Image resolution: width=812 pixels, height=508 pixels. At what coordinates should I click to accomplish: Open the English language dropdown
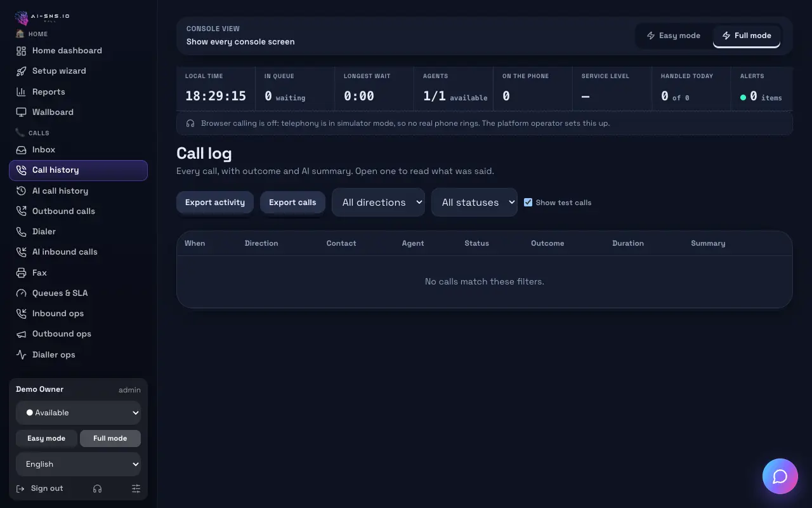click(78, 464)
